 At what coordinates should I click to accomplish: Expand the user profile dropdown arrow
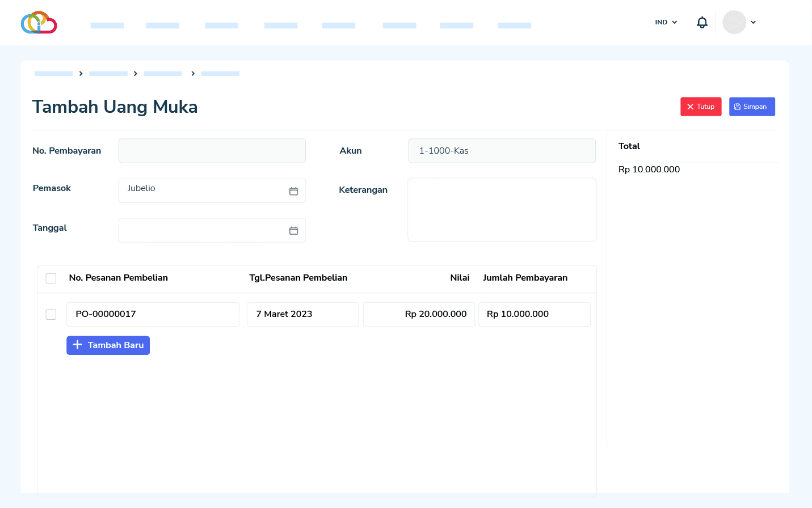point(753,23)
